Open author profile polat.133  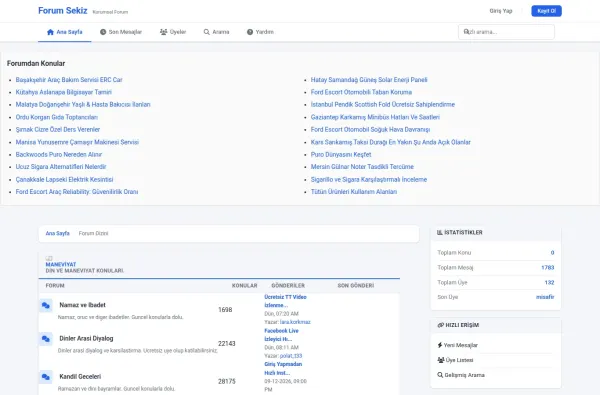tap(291, 356)
